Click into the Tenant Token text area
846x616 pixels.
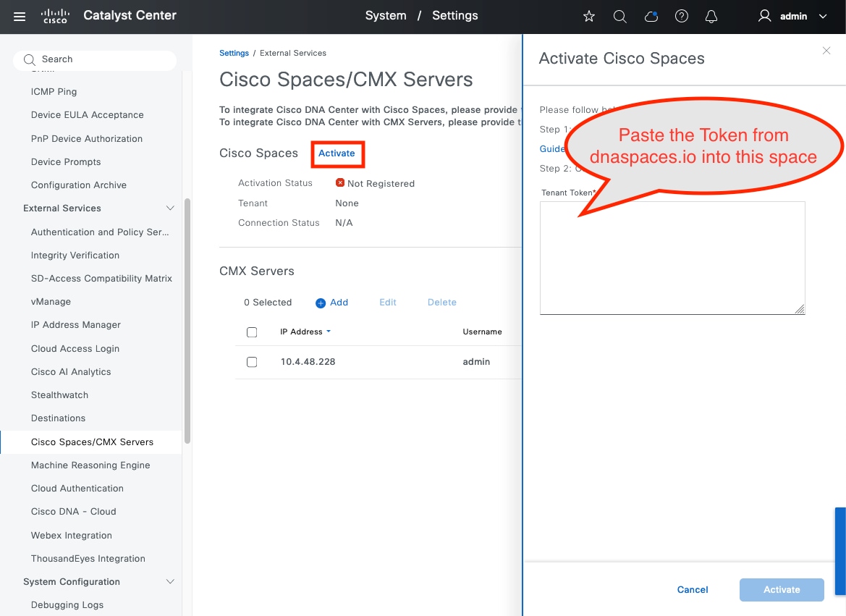(x=672, y=258)
